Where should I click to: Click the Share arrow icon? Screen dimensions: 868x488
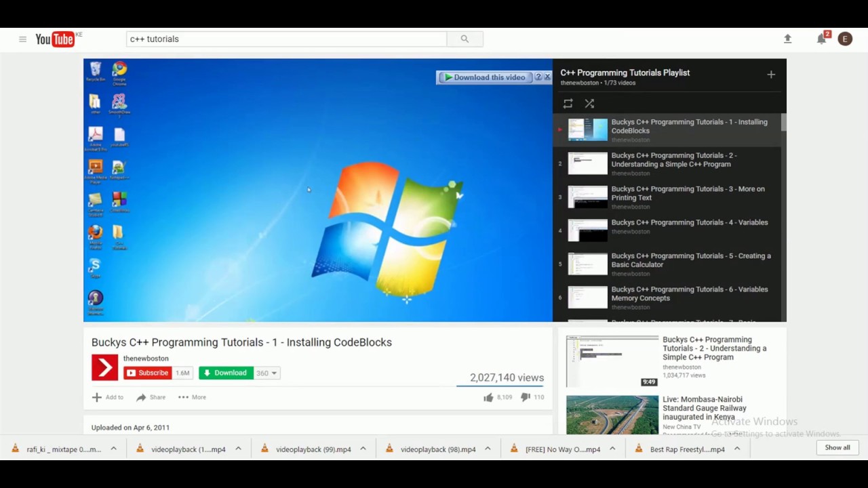(x=141, y=397)
